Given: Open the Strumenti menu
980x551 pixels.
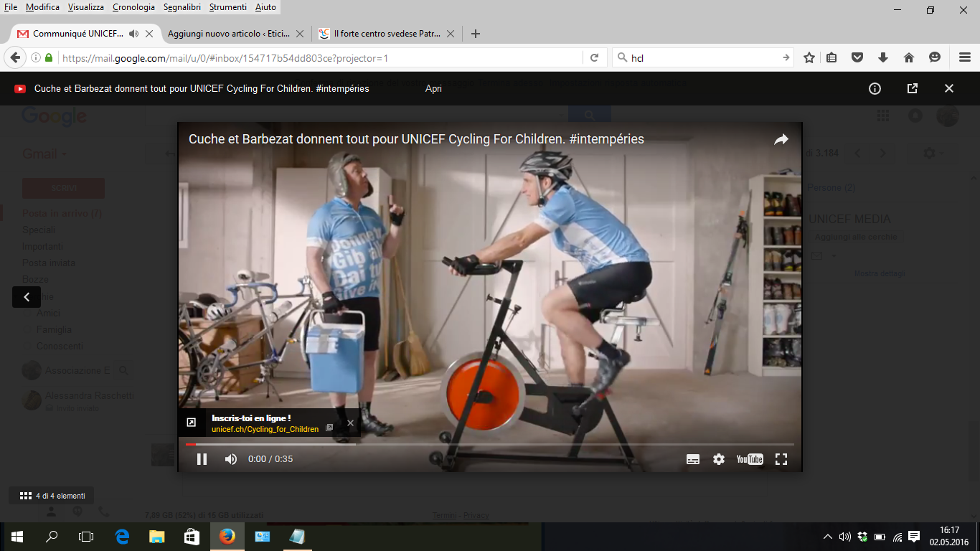Looking at the screenshot, I should 229,7.
